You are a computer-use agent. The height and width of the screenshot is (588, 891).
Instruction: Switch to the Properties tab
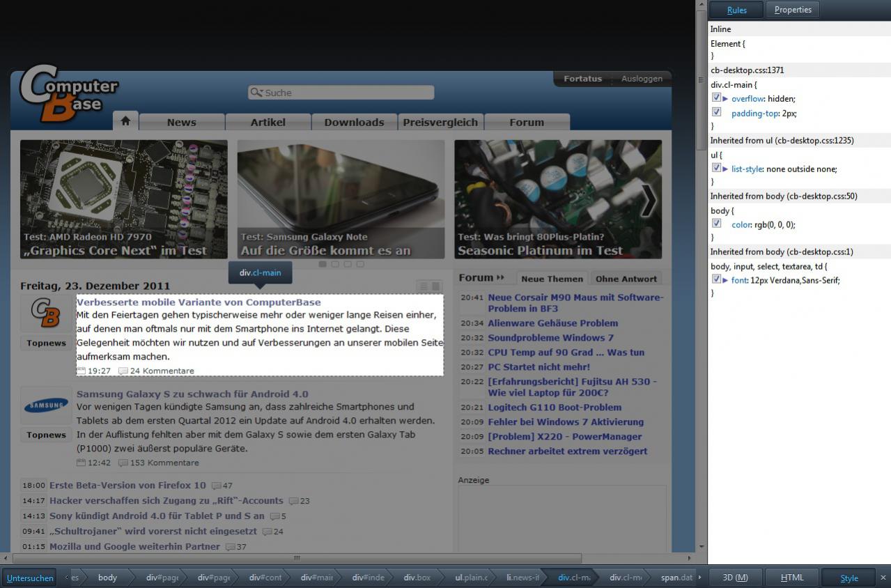793,10
